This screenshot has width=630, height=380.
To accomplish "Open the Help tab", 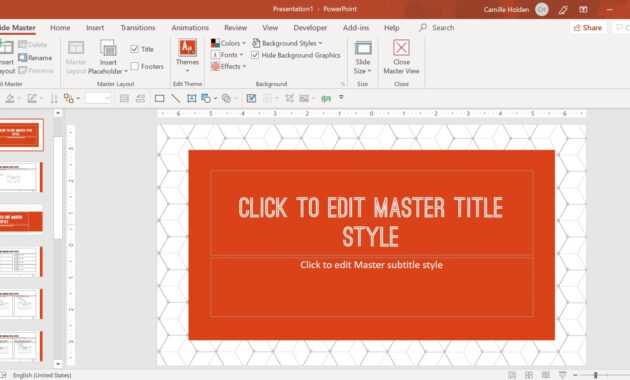I will click(x=392, y=28).
